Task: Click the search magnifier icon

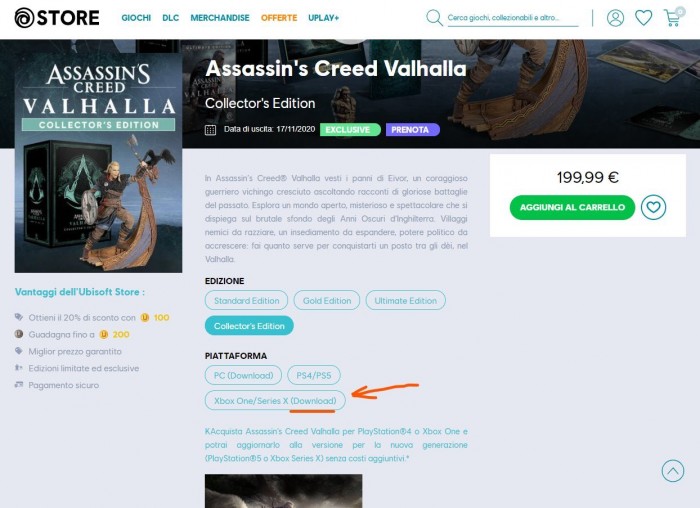Action: point(434,18)
